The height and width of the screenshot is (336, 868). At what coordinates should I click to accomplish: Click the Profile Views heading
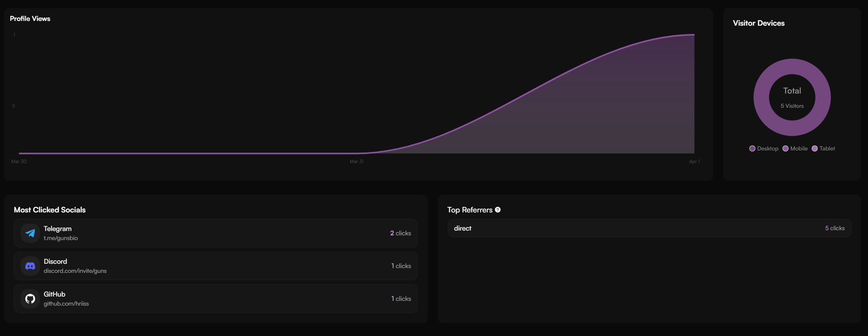(x=30, y=19)
